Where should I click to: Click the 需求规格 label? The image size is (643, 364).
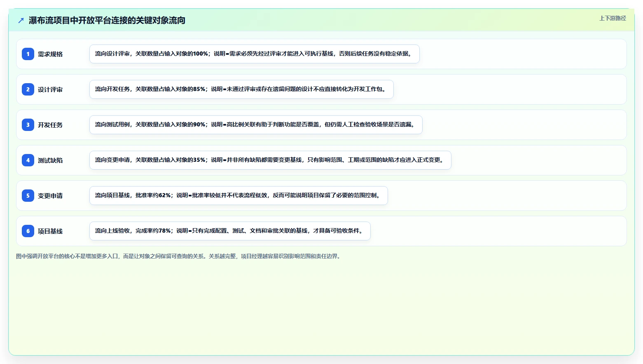50,54
